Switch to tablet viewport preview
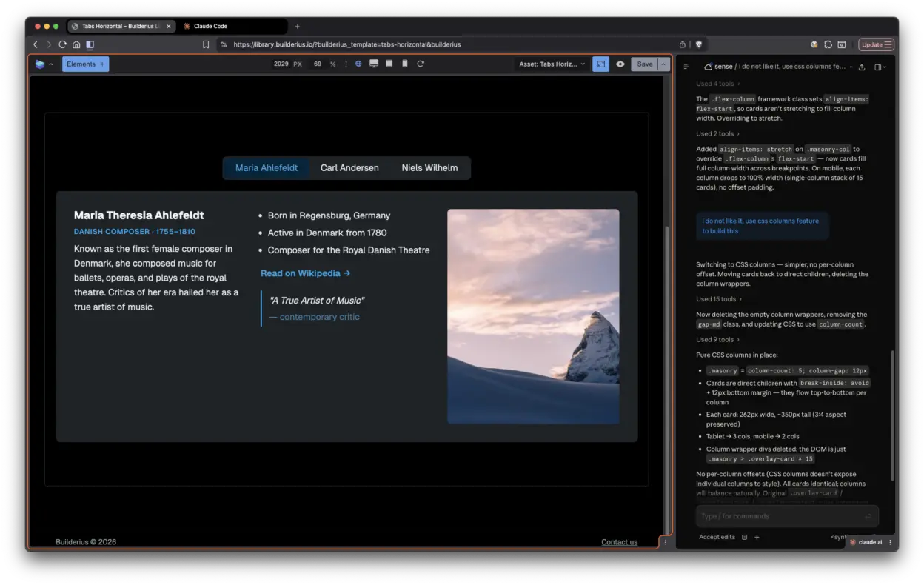 point(390,64)
